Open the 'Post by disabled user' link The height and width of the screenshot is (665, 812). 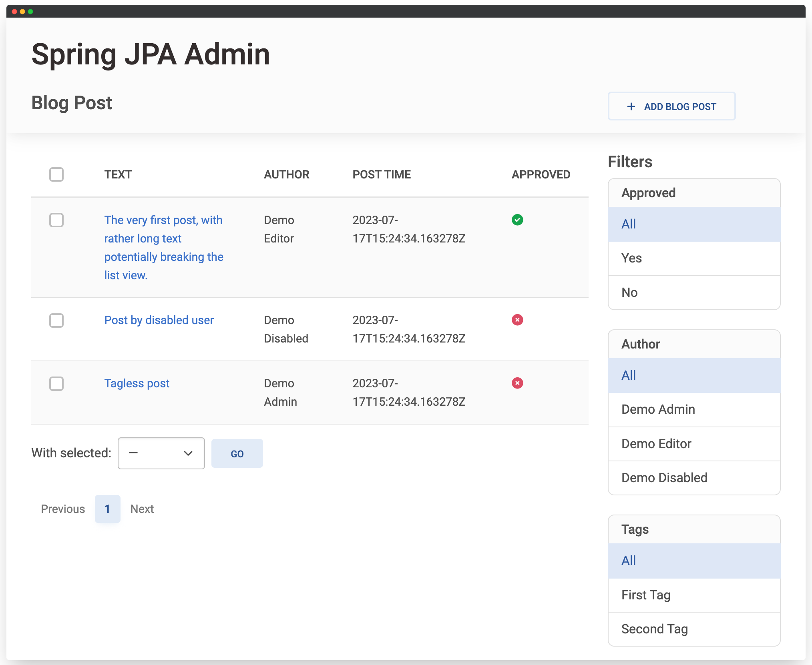[159, 320]
